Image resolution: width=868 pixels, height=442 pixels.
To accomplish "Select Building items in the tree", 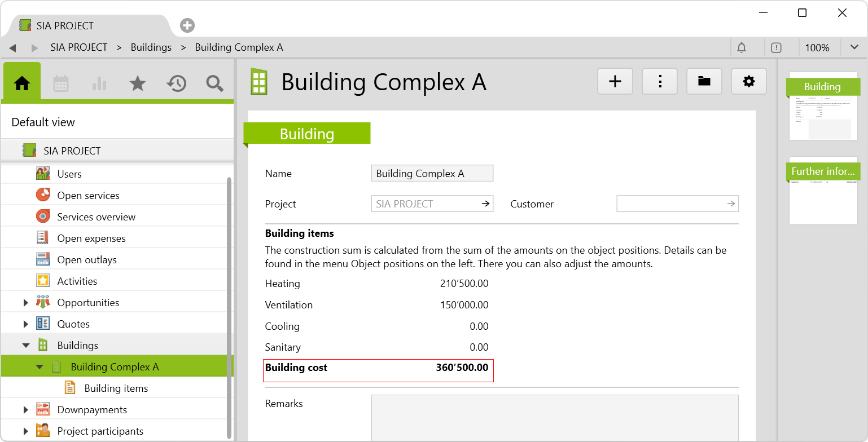I will click(x=116, y=388).
